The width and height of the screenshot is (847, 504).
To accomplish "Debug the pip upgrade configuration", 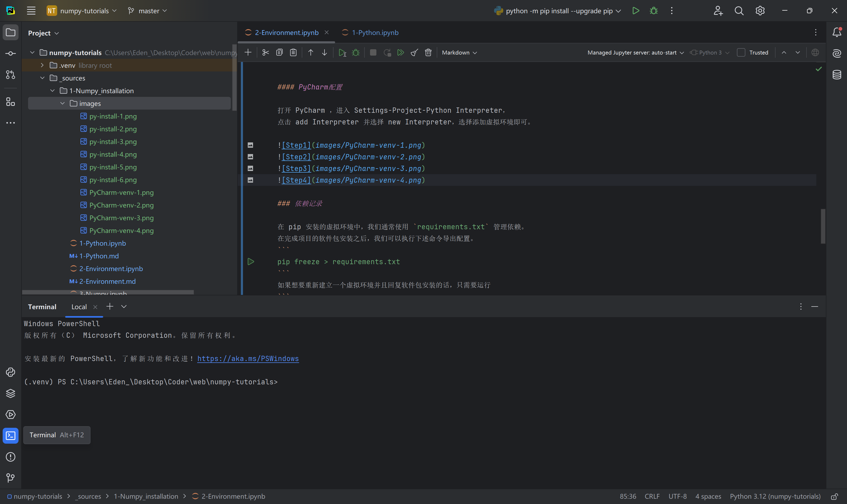I will click(654, 11).
